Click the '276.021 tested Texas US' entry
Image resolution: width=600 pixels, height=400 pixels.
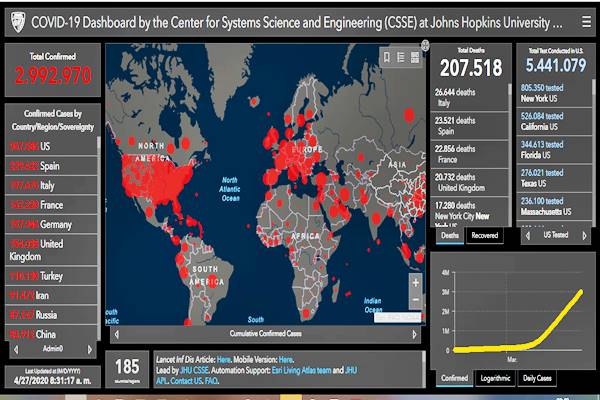554,178
